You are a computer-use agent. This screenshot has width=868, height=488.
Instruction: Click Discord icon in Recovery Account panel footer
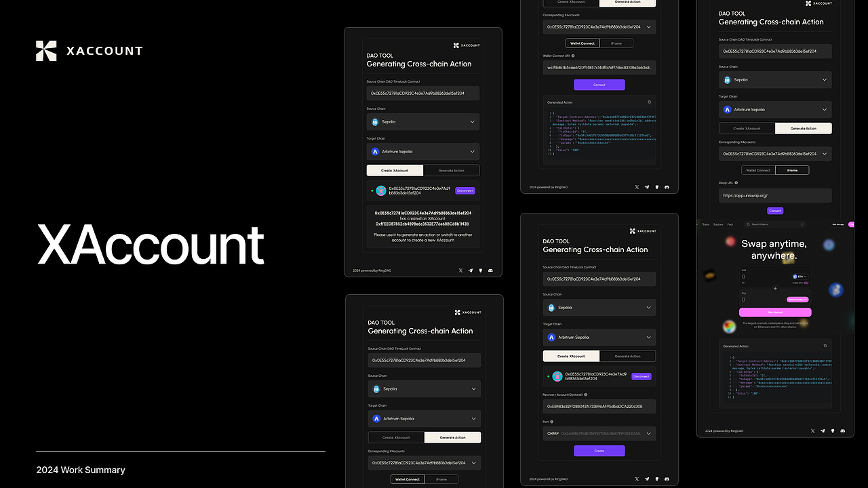[x=667, y=479]
